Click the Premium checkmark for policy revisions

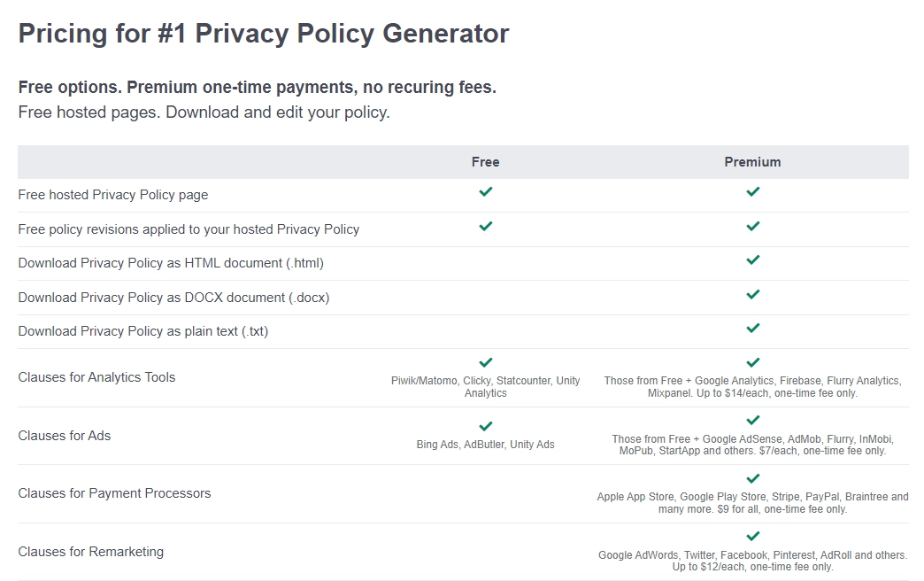[752, 226]
